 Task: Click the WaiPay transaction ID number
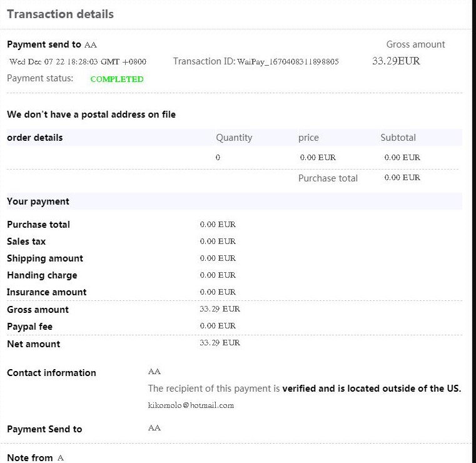tap(288, 62)
